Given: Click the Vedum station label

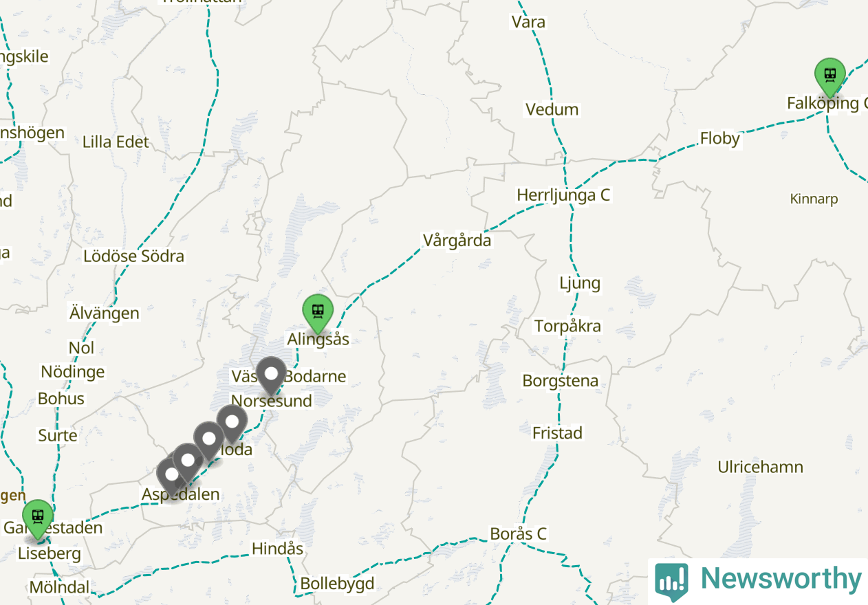Looking at the screenshot, I should 552,109.
